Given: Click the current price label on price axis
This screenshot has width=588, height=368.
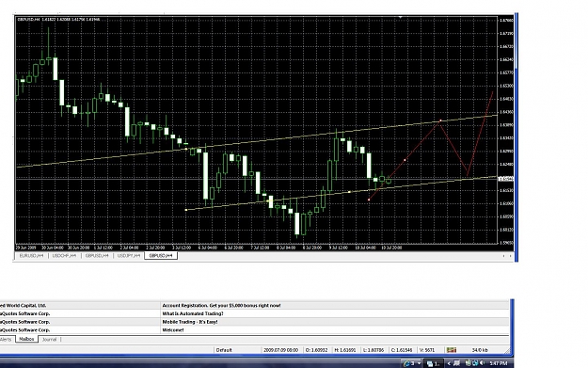Looking at the screenshot, I should click(x=506, y=179).
